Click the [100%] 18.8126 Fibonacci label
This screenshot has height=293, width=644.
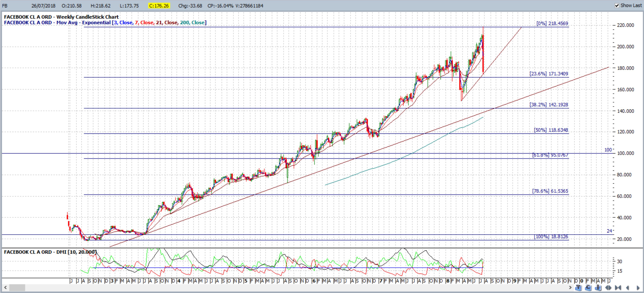click(x=551, y=237)
